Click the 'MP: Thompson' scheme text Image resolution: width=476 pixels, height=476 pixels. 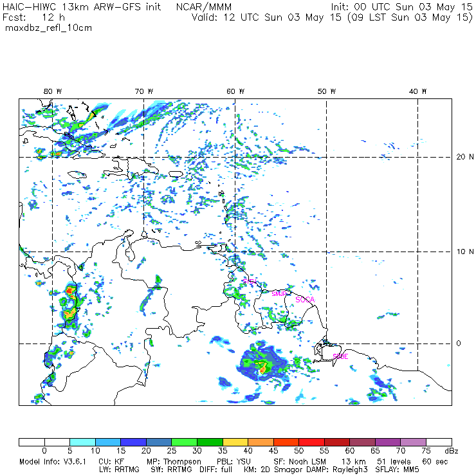pyautogui.click(x=174, y=462)
